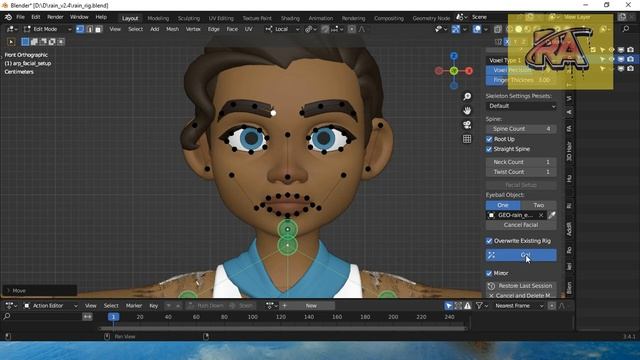Viewport: 640px width, 360px height.
Task: Toggle X-ray icon in viewport header
Action: click(498, 29)
